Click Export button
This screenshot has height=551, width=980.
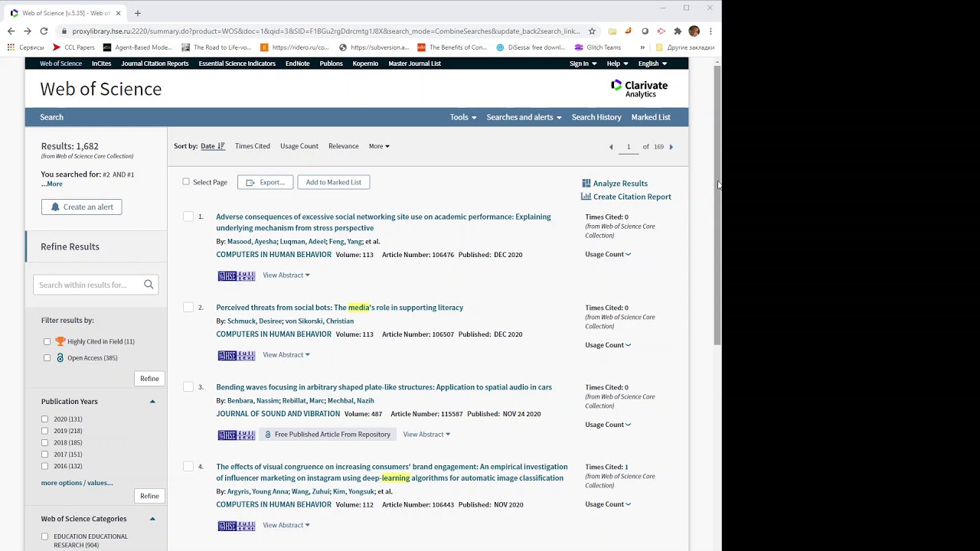[x=265, y=182]
